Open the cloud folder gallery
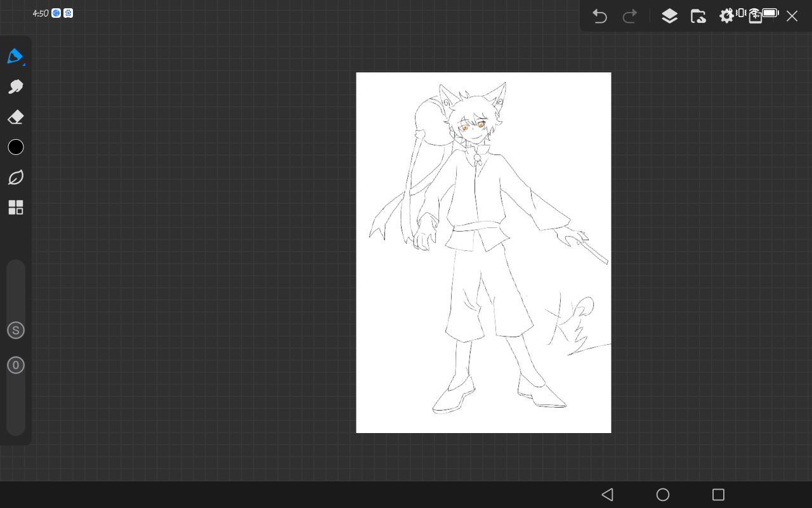 point(698,17)
